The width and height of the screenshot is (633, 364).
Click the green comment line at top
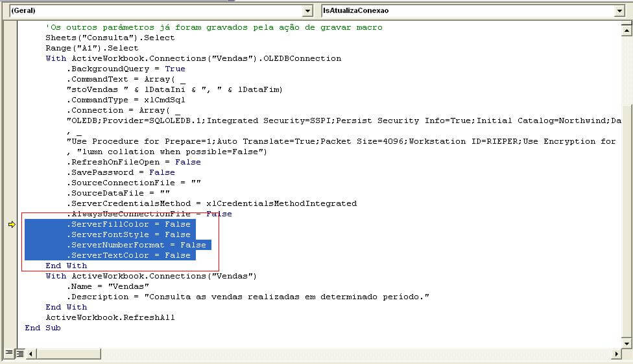pyautogui.click(x=214, y=27)
